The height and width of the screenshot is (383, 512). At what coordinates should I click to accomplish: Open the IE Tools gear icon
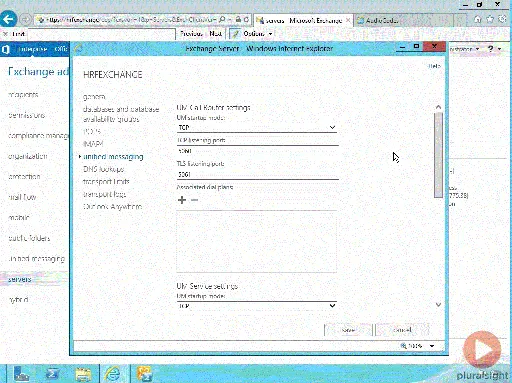(502, 19)
